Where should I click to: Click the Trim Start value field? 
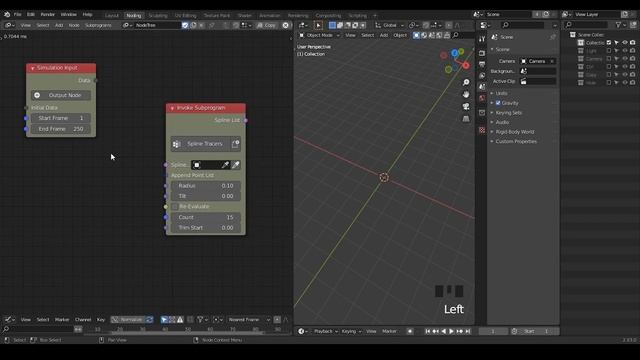pos(206,228)
